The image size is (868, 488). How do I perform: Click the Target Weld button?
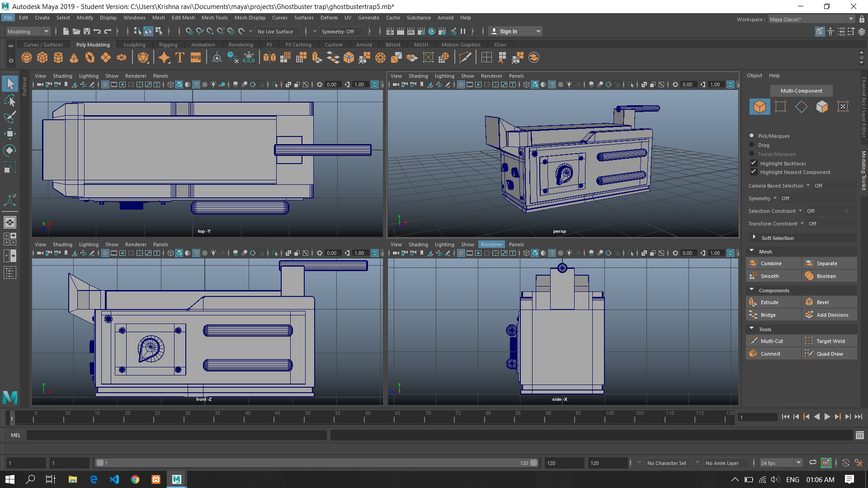click(x=830, y=341)
